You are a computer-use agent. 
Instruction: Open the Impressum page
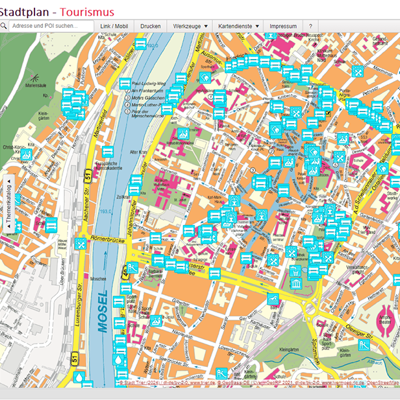click(x=283, y=26)
